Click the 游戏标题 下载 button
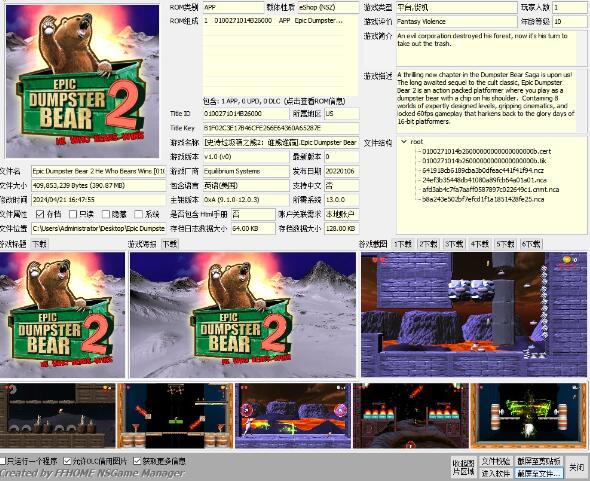 (40, 244)
